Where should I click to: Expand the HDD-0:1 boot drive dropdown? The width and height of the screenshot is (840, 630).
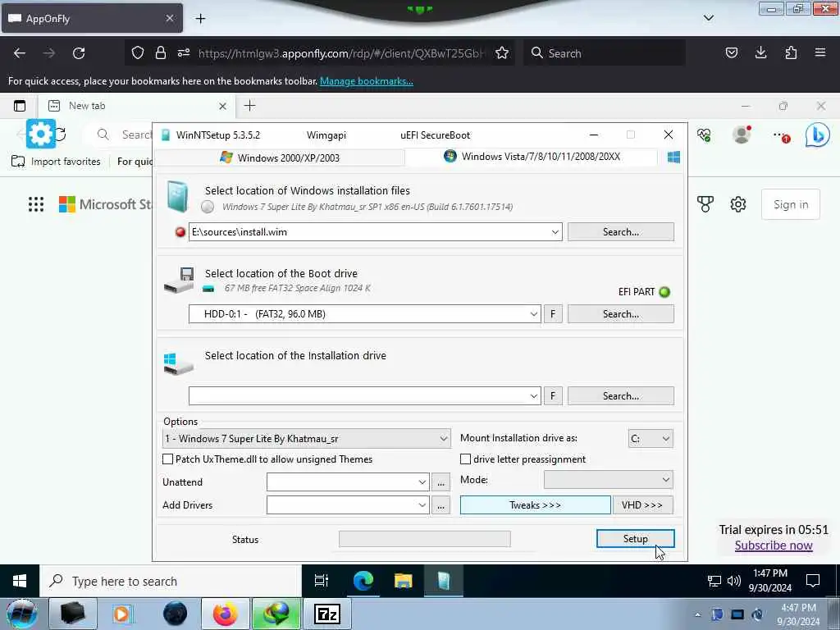[533, 314]
